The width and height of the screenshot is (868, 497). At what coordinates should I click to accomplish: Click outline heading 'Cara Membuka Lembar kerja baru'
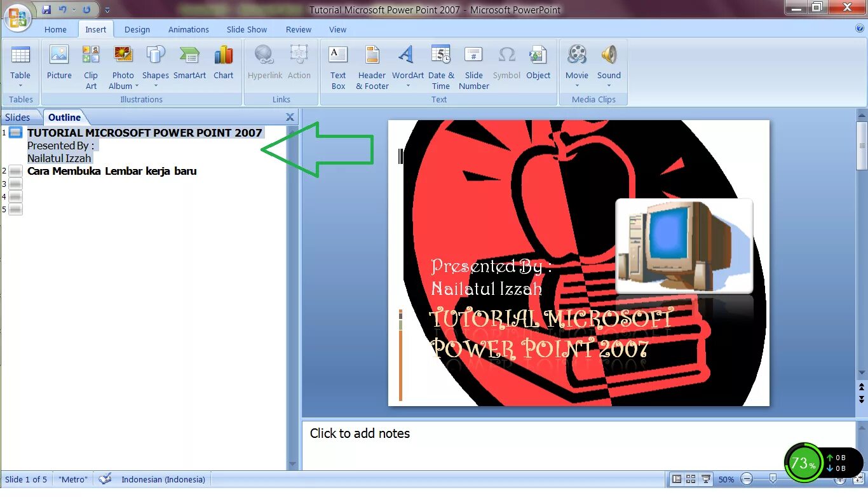pos(112,171)
